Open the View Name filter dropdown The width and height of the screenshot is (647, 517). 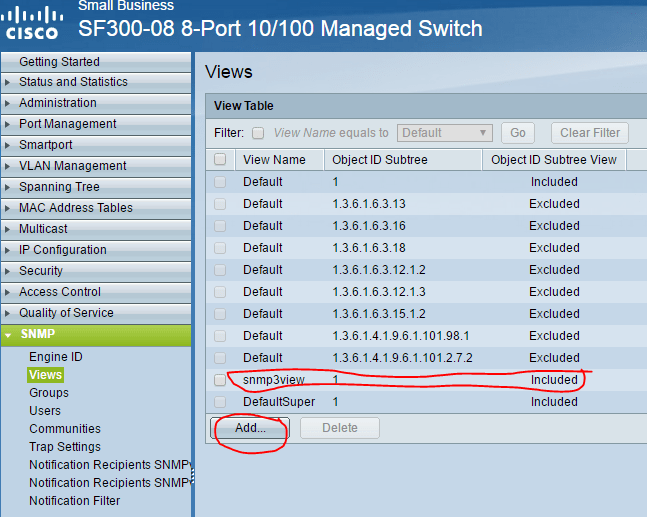click(444, 133)
